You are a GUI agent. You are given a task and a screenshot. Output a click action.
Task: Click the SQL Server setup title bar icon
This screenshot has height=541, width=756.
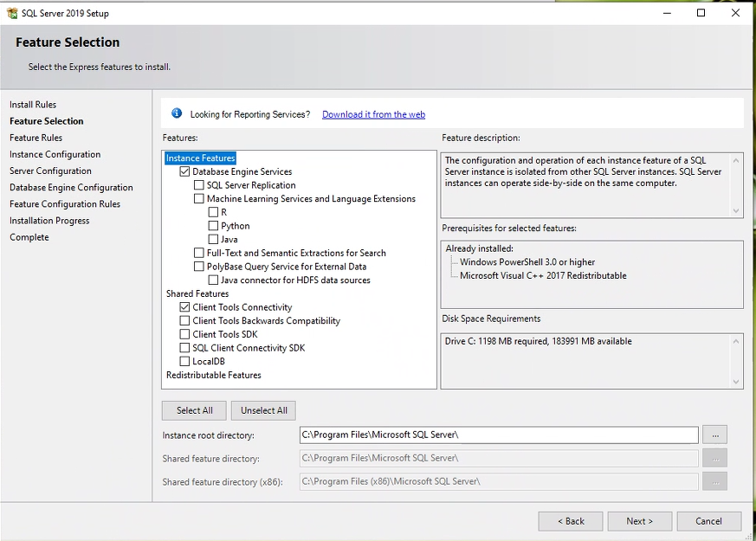[x=12, y=13]
